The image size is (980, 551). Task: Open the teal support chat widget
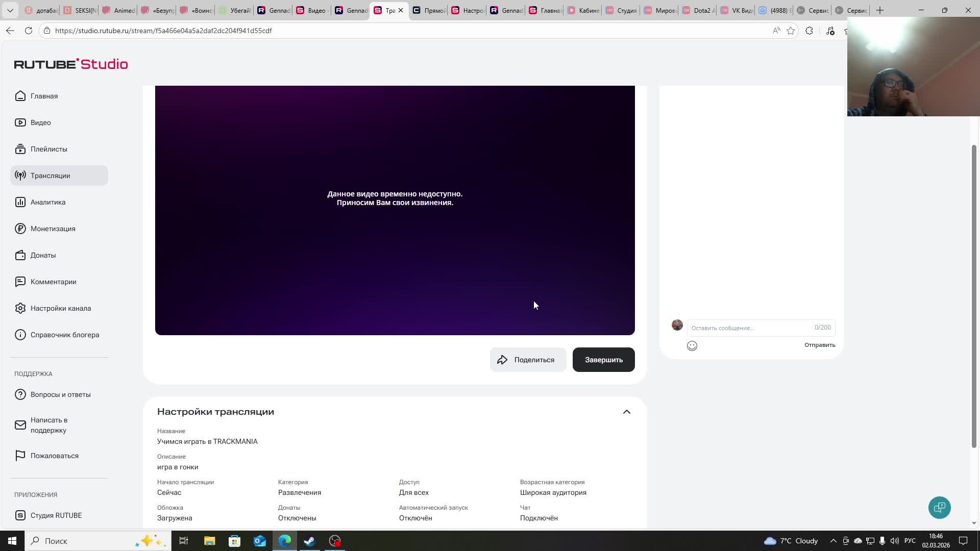tap(939, 508)
